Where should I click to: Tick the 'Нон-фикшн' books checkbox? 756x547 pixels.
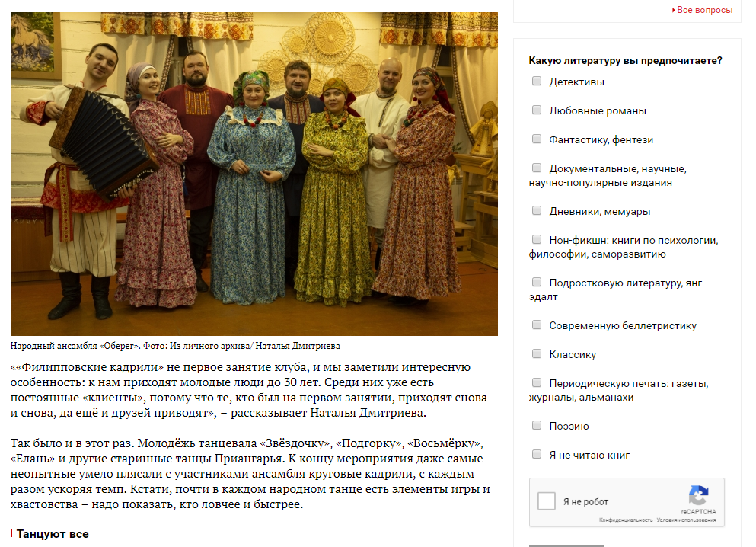click(537, 240)
